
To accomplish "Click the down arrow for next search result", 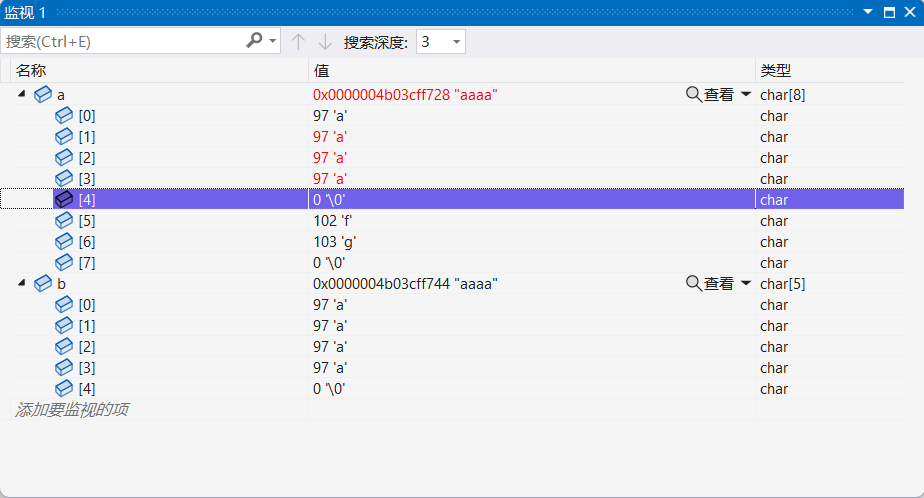I will point(325,42).
